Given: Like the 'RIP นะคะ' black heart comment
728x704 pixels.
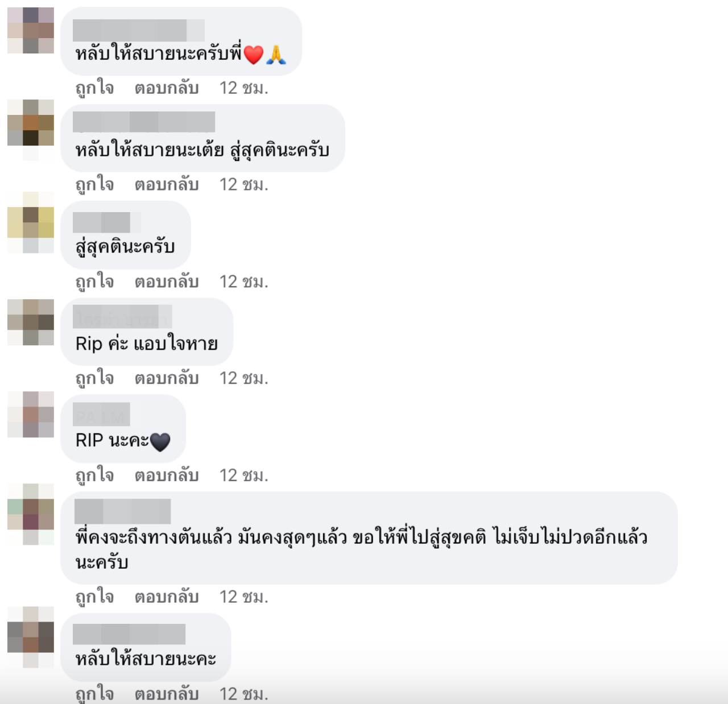Looking at the screenshot, I should point(94,475).
